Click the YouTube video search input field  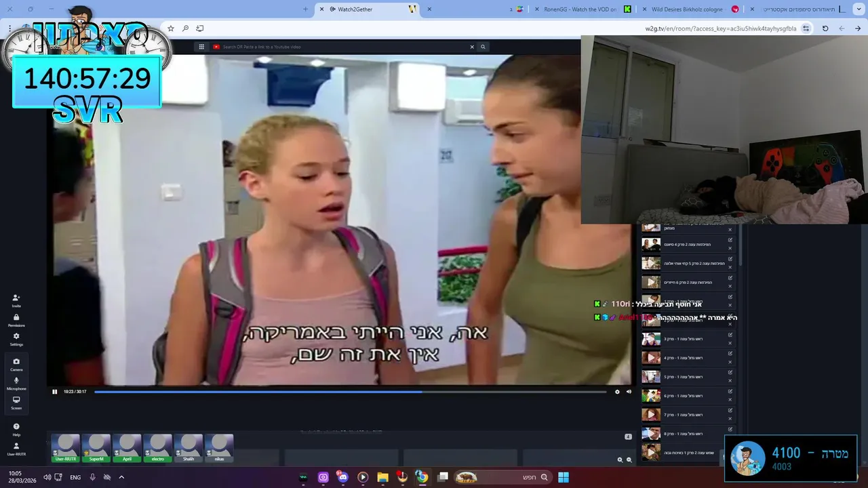pyautogui.click(x=339, y=47)
